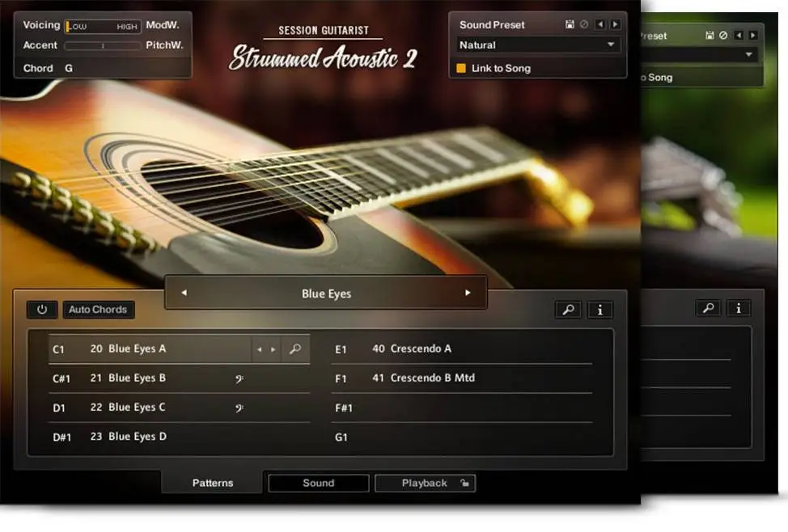This screenshot has width=788, height=532.
Task: Switch to the Sound tab
Action: point(319,483)
